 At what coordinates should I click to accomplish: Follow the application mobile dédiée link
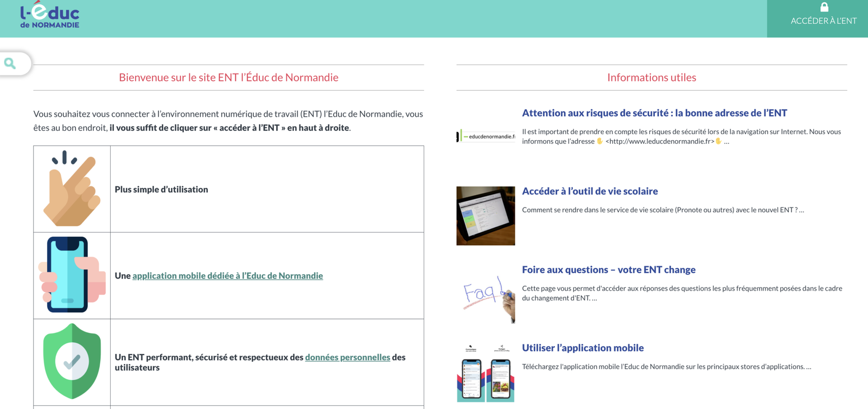click(x=227, y=275)
